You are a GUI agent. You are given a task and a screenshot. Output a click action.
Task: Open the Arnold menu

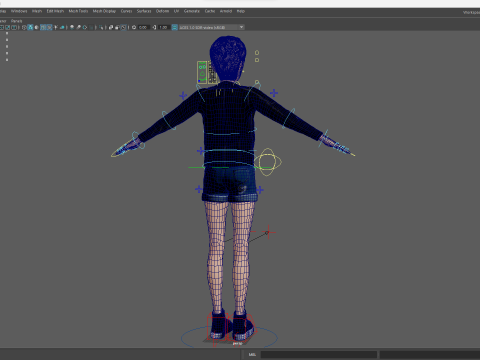click(x=226, y=11)
